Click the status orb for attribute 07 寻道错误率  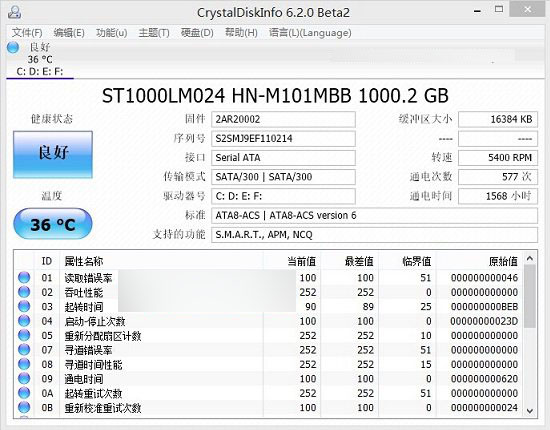tap(24, 350)
